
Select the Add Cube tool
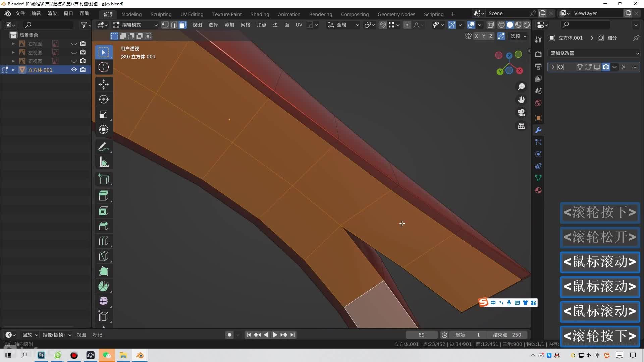point(104,179)
